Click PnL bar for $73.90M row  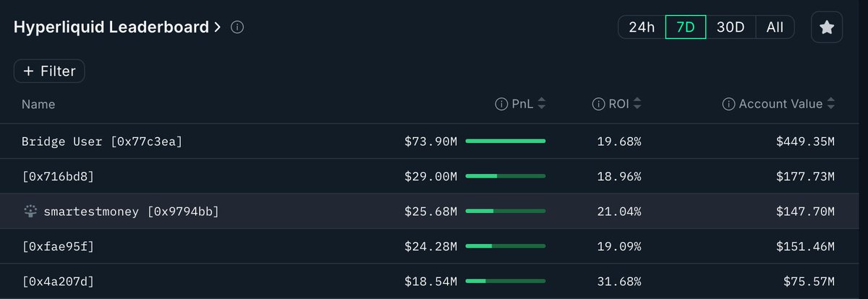click(x=506, y=142)
